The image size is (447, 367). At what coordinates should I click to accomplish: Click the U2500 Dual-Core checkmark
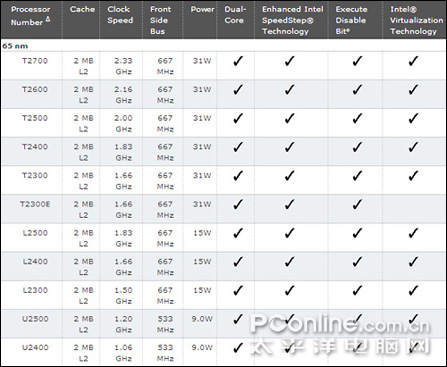tap(238, 319)
